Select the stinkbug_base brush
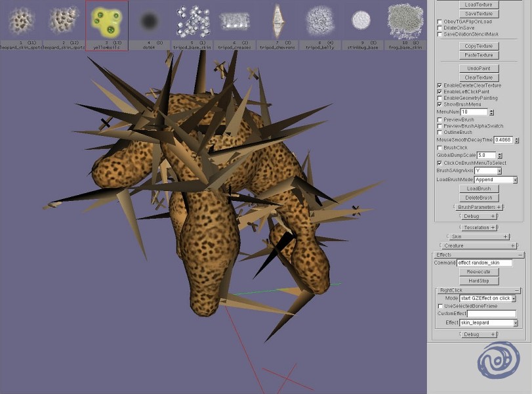Screen dimensions: 532x394 (x=362, y=25)
